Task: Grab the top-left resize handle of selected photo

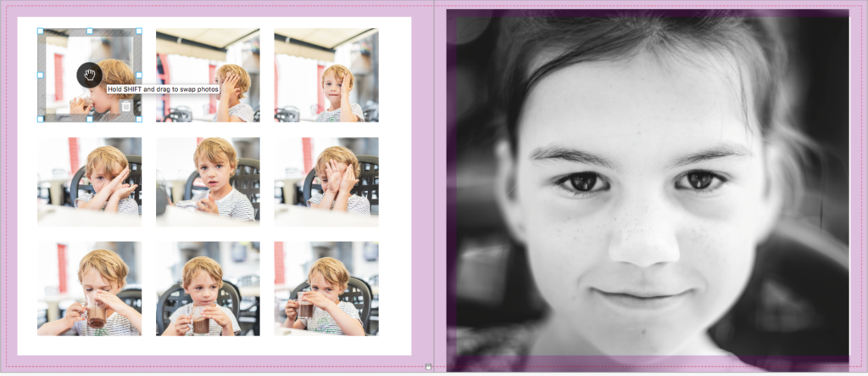Action: point(41,31)
